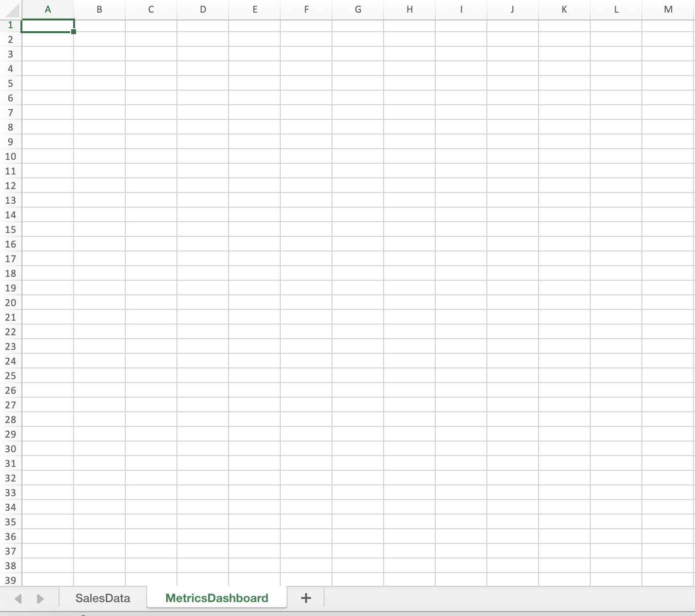Select column F header
695x616 pixels.
306,9
